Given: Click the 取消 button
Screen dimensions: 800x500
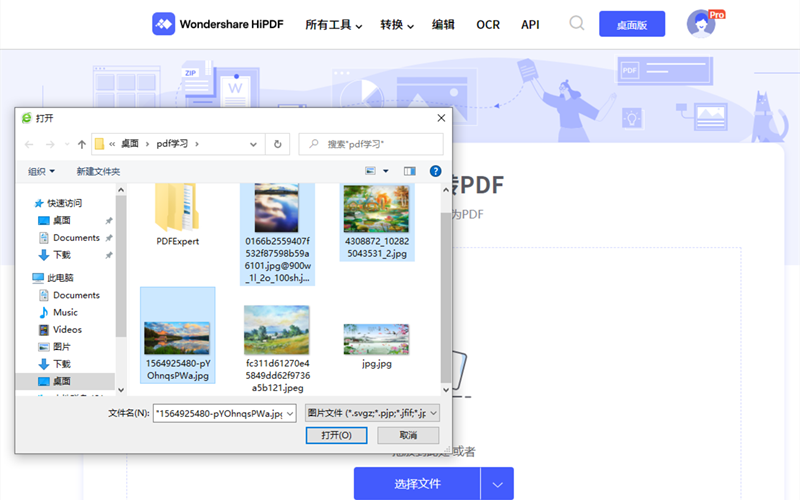Looking at the screenshot, I should [x=408, y=435].
